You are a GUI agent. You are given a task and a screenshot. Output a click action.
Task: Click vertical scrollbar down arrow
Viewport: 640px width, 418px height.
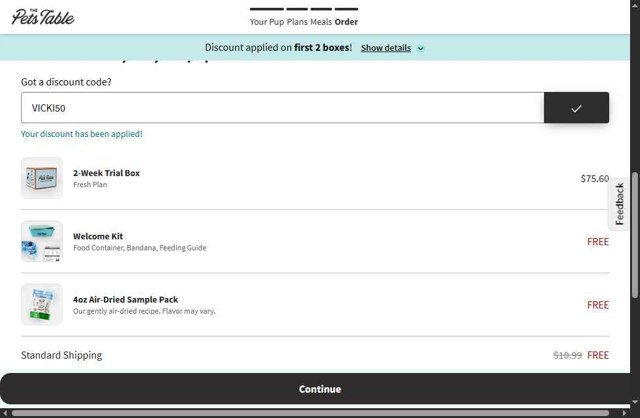pos(635,402)
